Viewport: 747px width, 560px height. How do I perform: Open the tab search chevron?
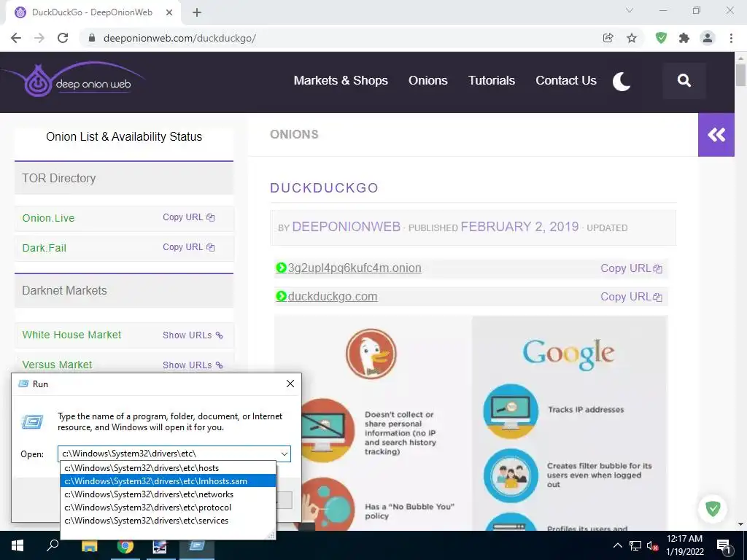[x=630, y=10]
